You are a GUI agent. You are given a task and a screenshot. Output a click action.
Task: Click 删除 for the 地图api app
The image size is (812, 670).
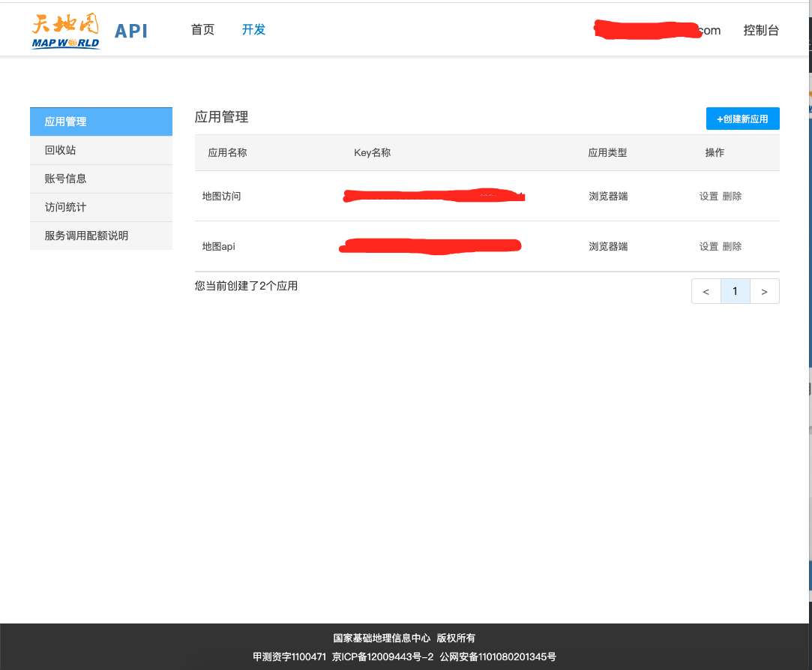[732, 247]
